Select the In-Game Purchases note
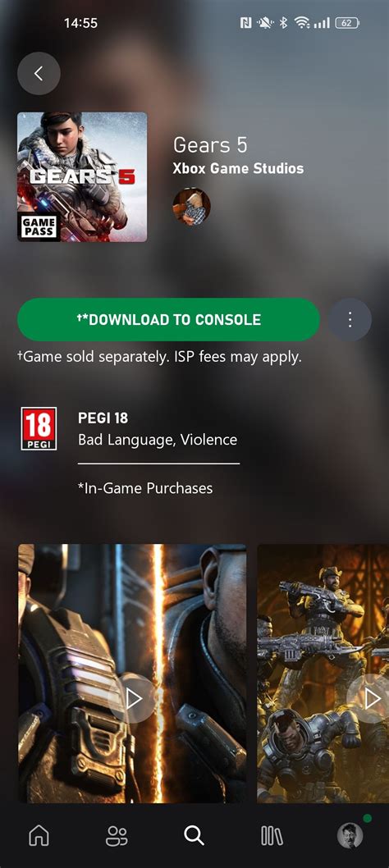 [145, 487]
